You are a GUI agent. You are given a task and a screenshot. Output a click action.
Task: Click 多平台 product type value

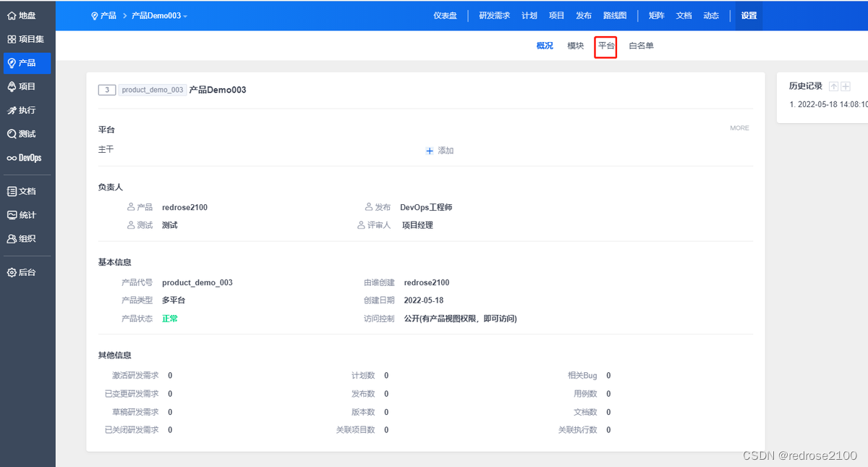coord(174,300)
